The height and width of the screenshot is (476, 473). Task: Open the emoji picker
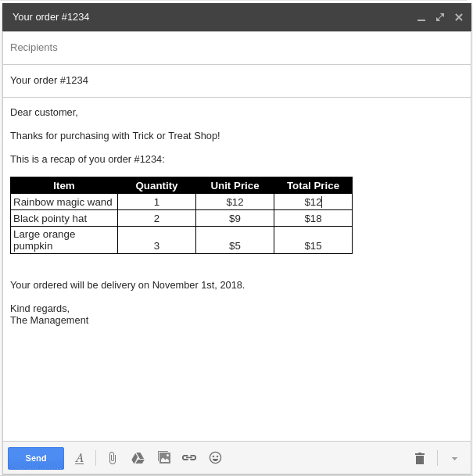(215, 457)
